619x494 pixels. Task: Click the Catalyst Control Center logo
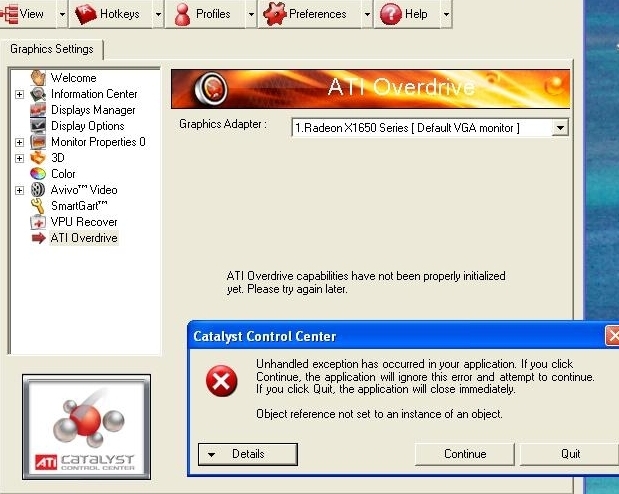[86, 427]
